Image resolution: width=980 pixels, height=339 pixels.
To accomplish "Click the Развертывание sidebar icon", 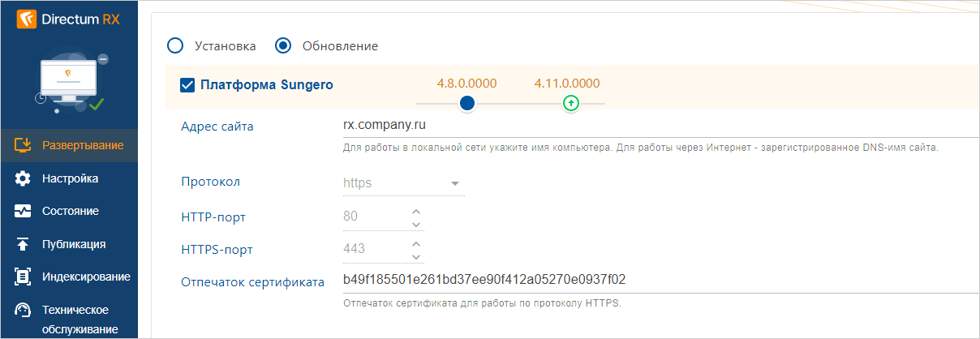I will point(24,146).
